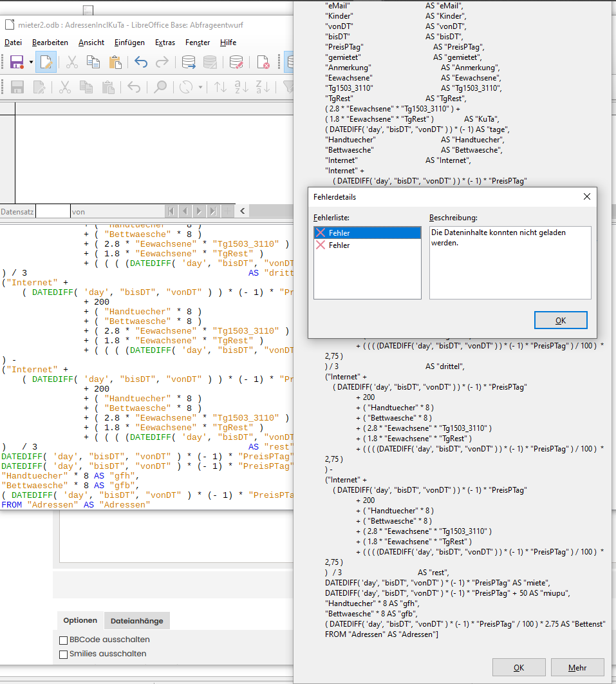616x684 pixels.
Task: Switch to the Optionen tab
Action: [x=80, y=620]
